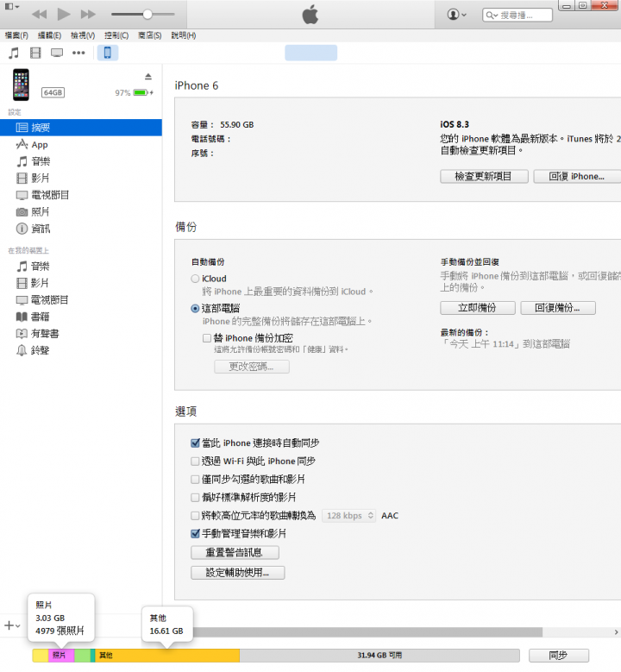Screen dimensions: 621x672
Task: Click the light green storage segment
Action: 82,656
